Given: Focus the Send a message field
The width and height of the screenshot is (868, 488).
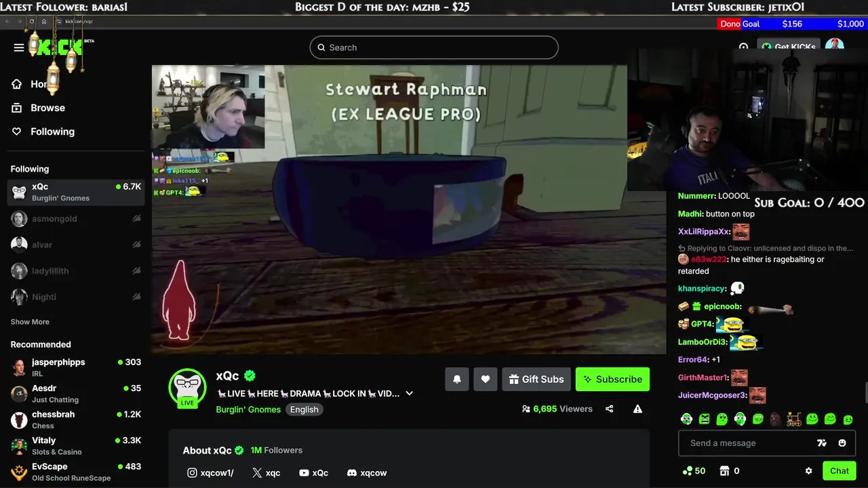Looking at the screenshot, I should [746, 443].
